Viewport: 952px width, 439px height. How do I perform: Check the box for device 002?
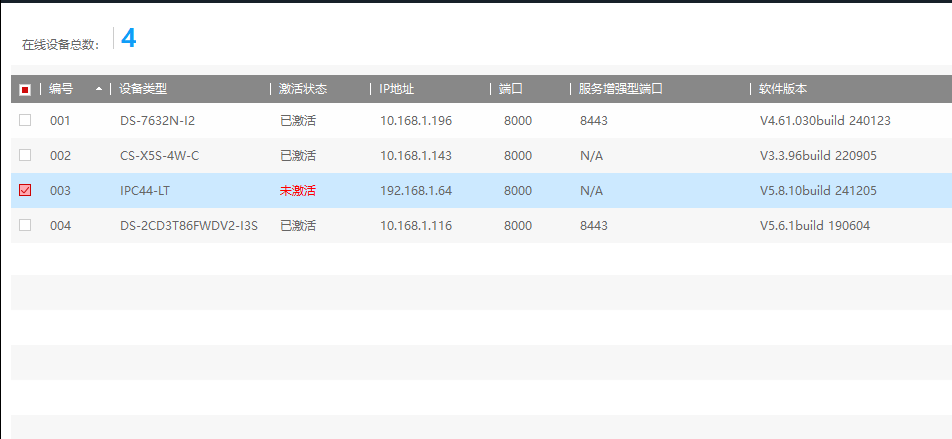click(25, 155)
